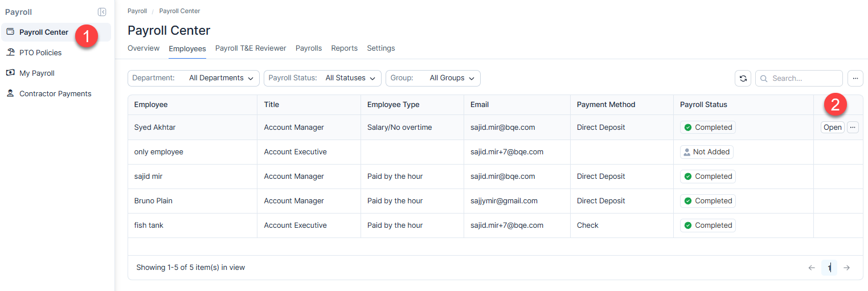
Task: Click Completed status badge for Bruno Plain
Action: click(708, 201)
